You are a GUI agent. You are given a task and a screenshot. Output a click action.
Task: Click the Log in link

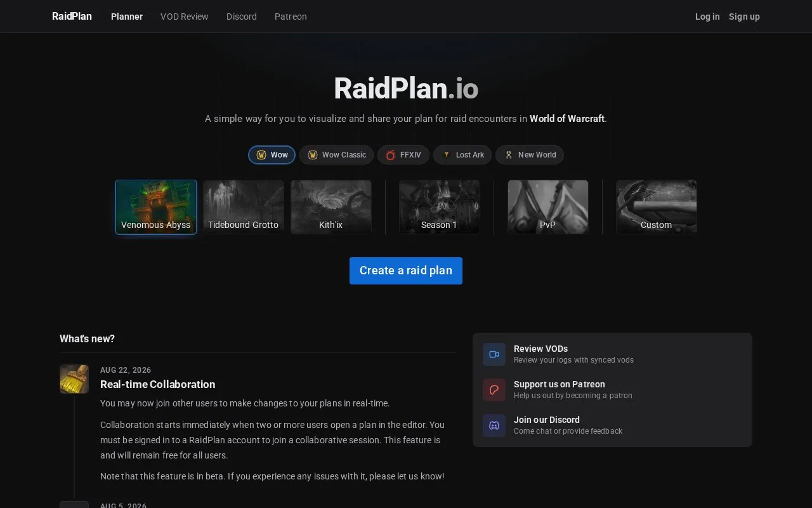[707, 17]
